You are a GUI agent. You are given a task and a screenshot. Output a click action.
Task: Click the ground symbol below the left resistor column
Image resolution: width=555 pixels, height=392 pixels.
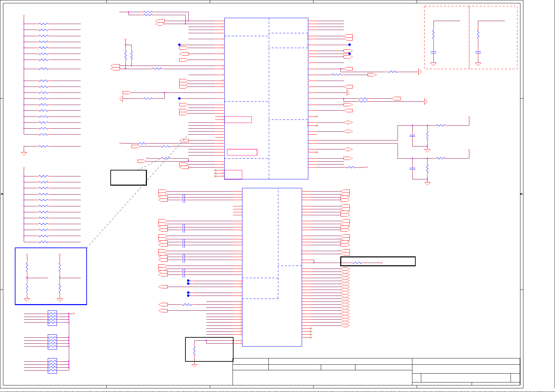[24, 153]
